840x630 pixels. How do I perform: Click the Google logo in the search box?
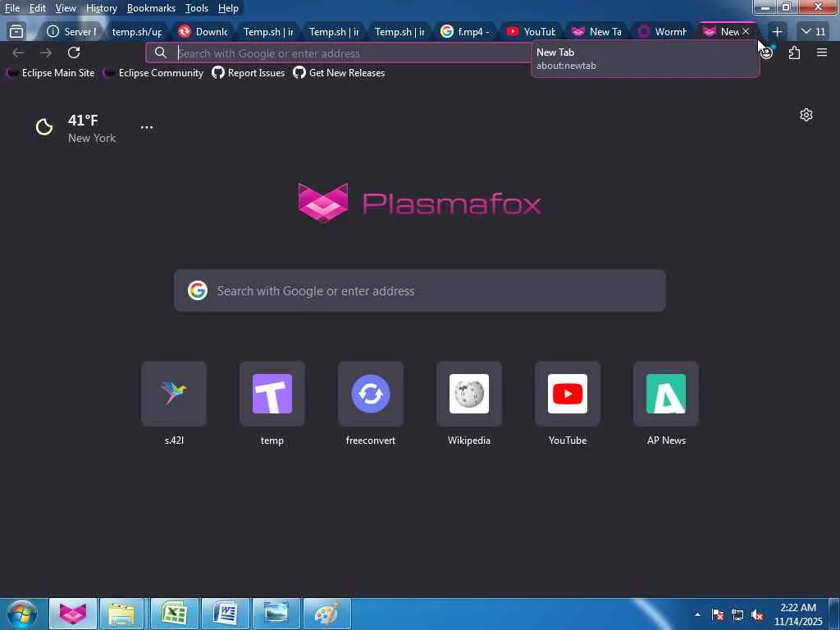point(198,290)
